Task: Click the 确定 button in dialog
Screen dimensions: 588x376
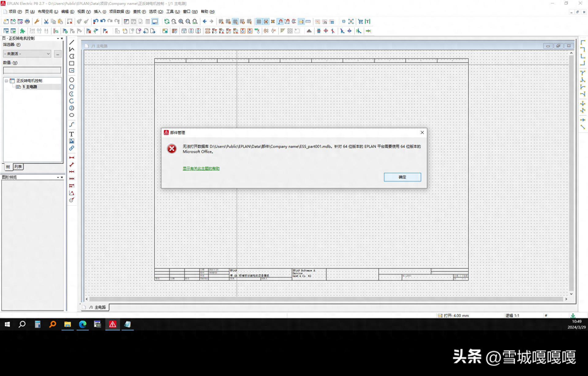Action: coord(402,177)
